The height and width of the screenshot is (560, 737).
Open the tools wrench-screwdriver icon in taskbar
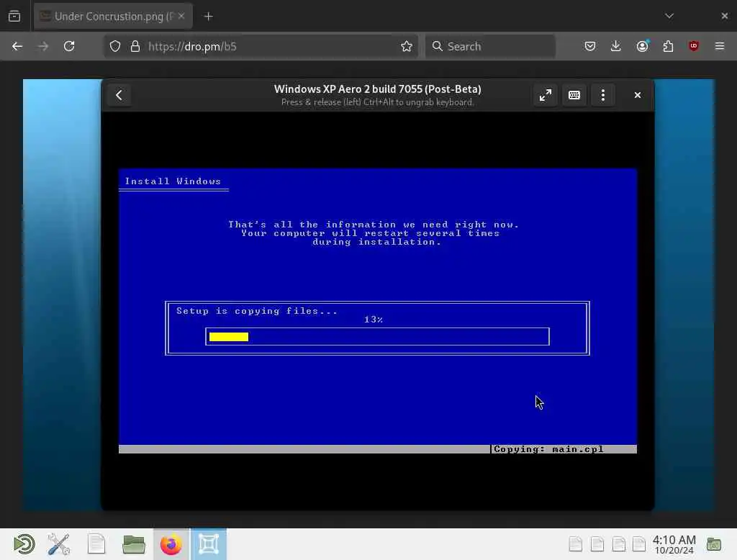(x=59, y=544)
